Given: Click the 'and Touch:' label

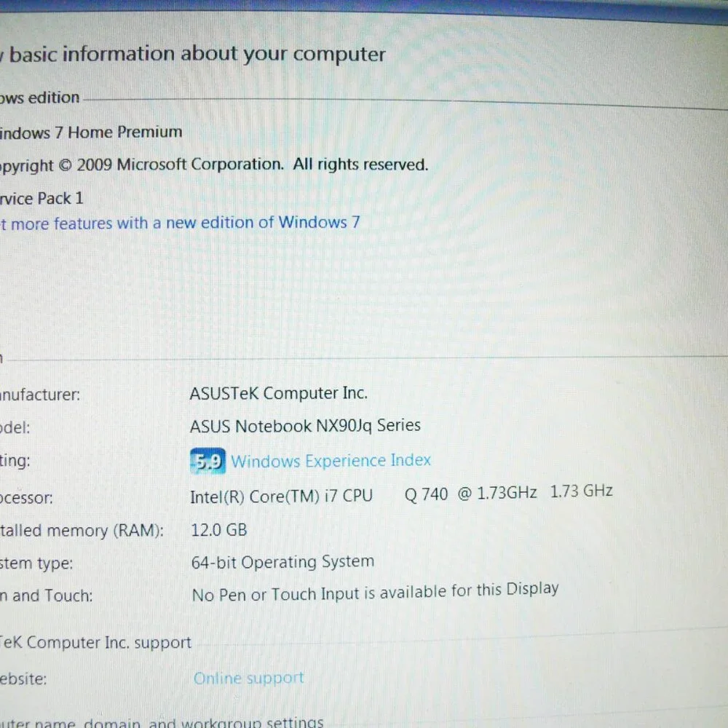Looking at the screenshot, I should tap(52, 596).
